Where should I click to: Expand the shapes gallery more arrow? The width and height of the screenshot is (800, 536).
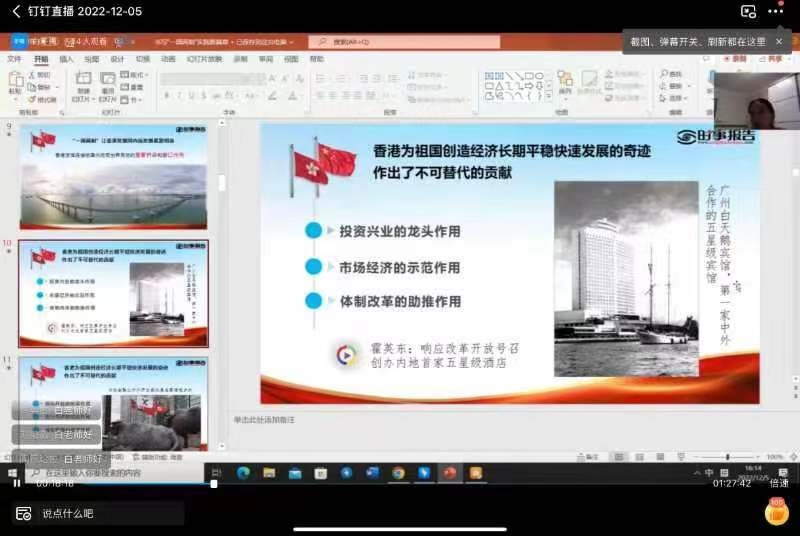pos(548,95)
